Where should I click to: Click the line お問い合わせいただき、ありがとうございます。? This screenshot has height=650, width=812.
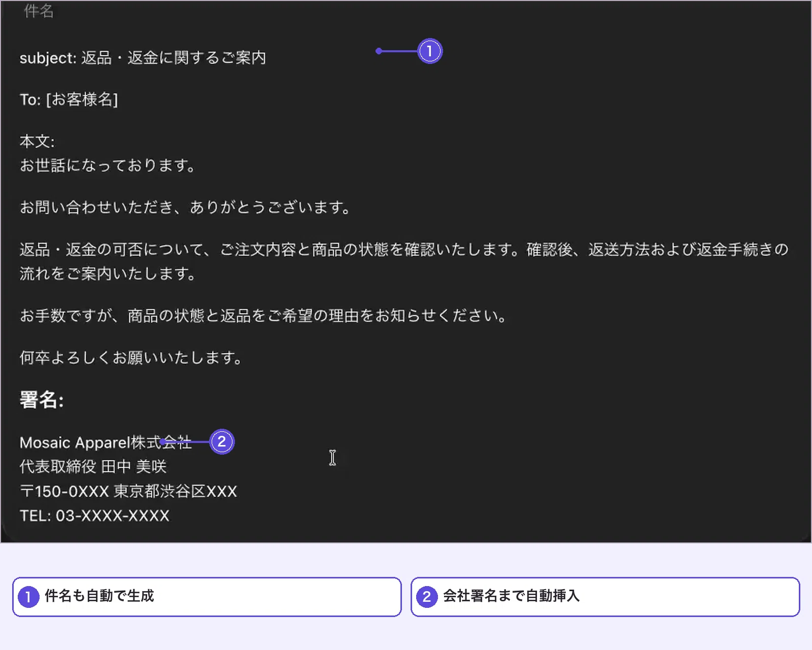(x=185, y=208)
